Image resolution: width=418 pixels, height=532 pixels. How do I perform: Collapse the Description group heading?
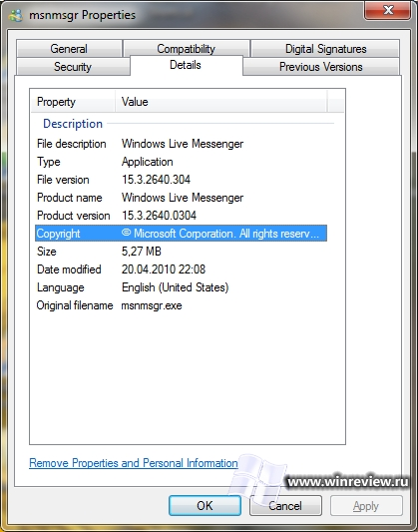(73, 124)
